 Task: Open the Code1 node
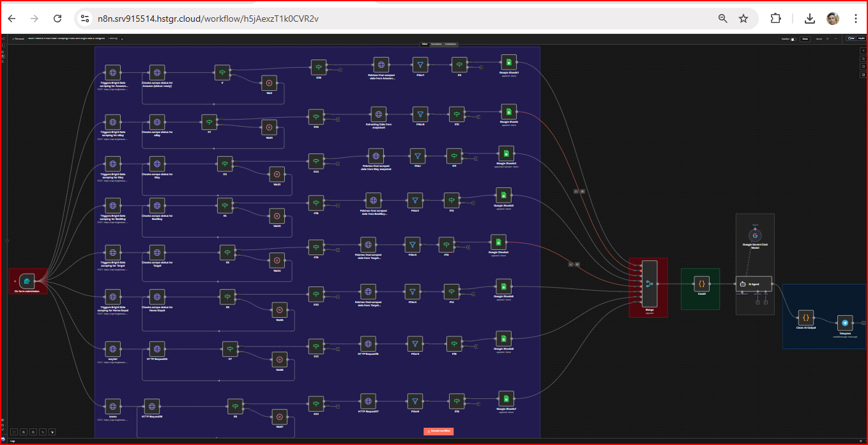(701, 283)
